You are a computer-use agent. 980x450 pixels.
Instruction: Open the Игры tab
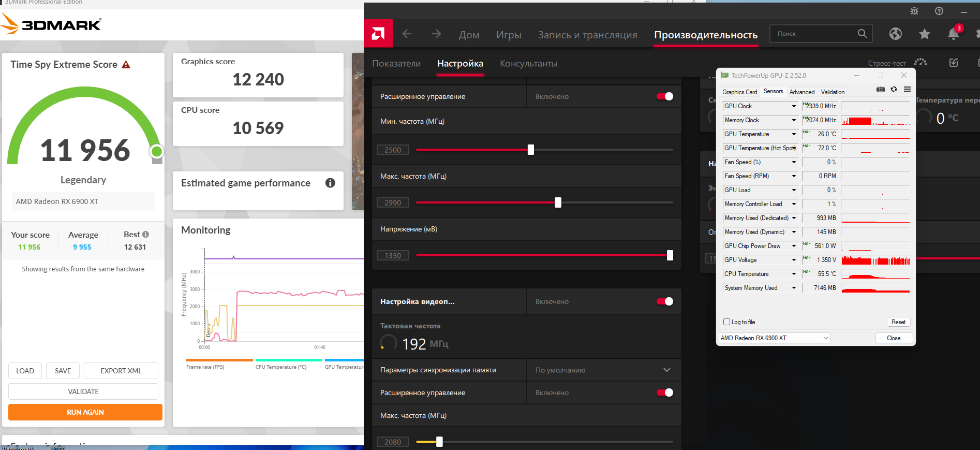509,35
